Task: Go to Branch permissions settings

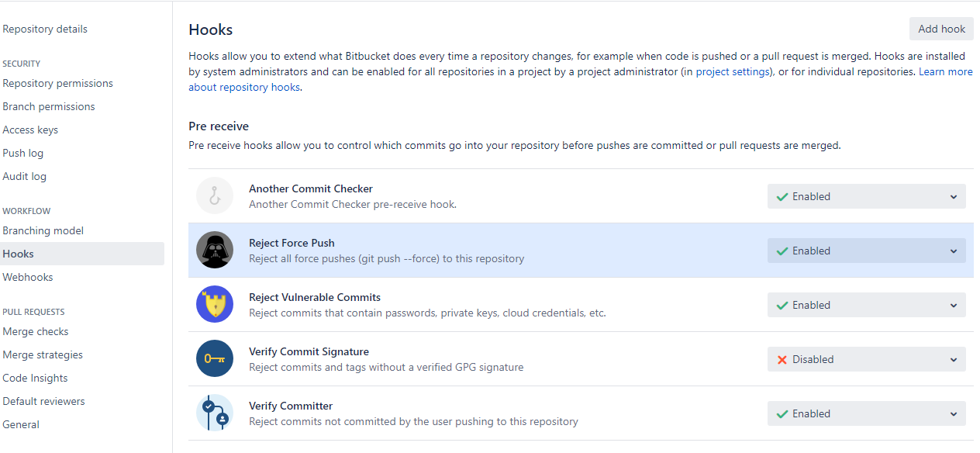Action: (49, 106)
